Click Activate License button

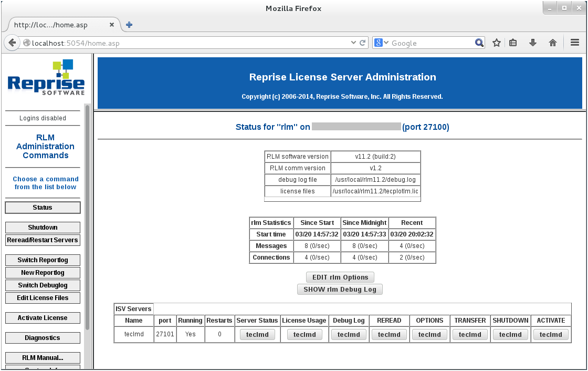point(43,318)
